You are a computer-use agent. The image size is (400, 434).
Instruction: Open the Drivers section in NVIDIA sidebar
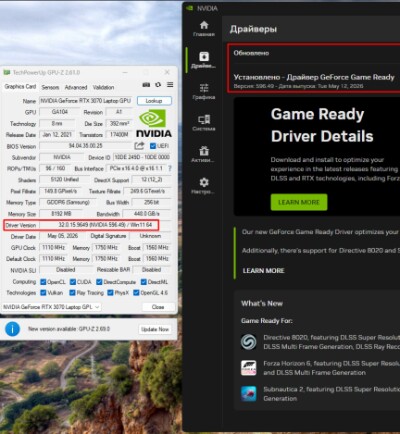click(204, 60)
